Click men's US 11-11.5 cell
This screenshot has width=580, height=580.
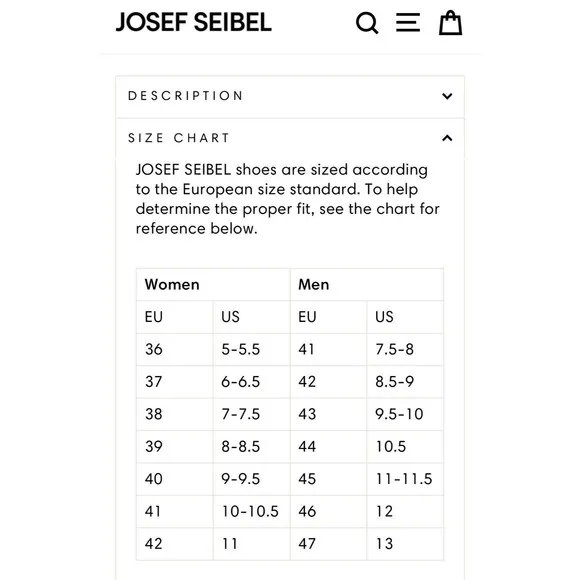coord(405,479)
